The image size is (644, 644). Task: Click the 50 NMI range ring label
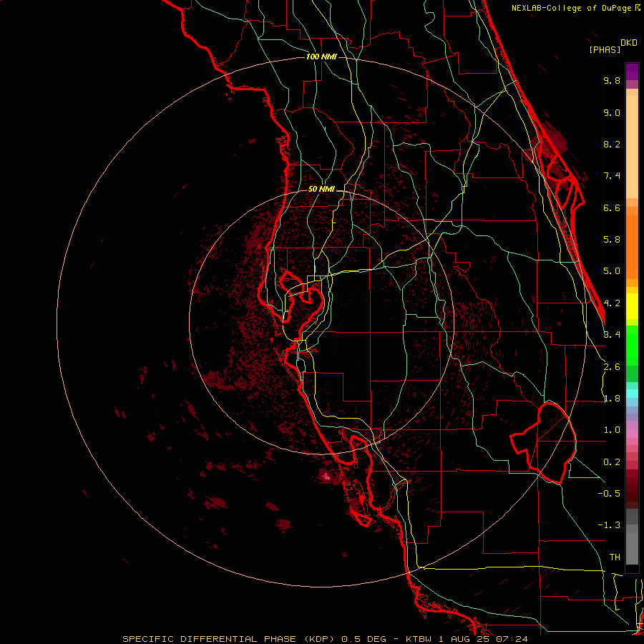321,189
